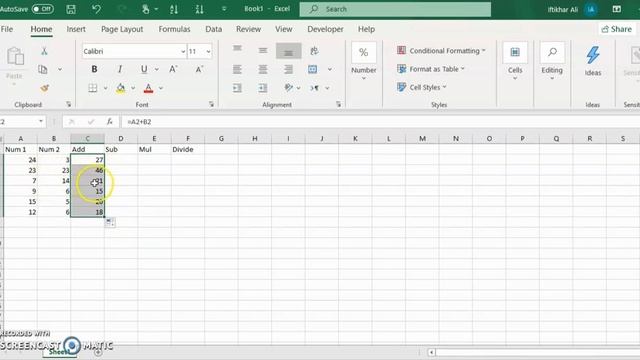This screenshot has height=360, width=640.
Task: Click the user account avatar IA
Action: (591, 9)
